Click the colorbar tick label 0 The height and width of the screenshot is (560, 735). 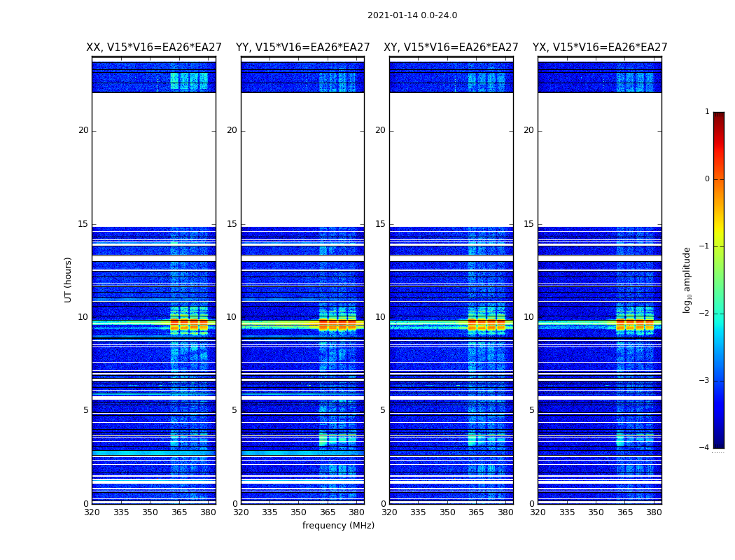[707, 179]
